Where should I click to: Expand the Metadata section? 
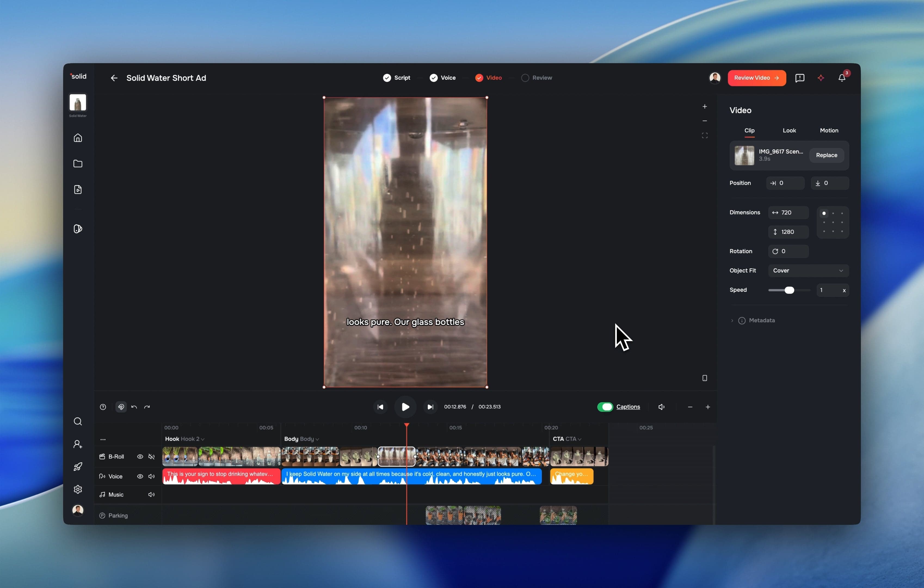(753, 320)
